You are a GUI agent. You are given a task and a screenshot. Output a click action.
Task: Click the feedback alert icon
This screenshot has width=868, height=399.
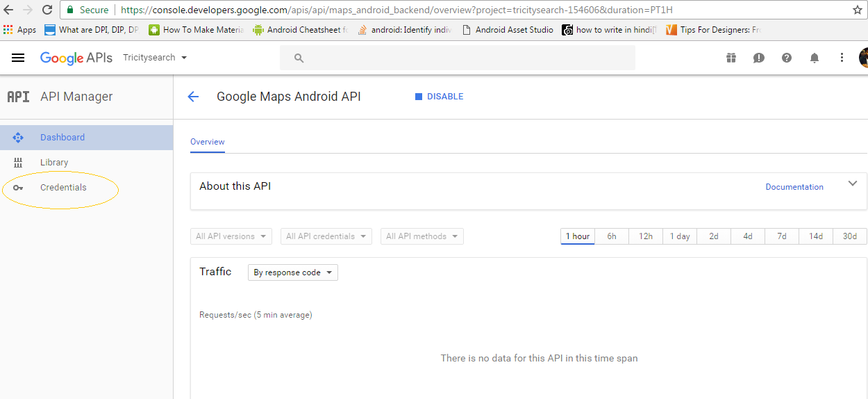pos(759,58)
